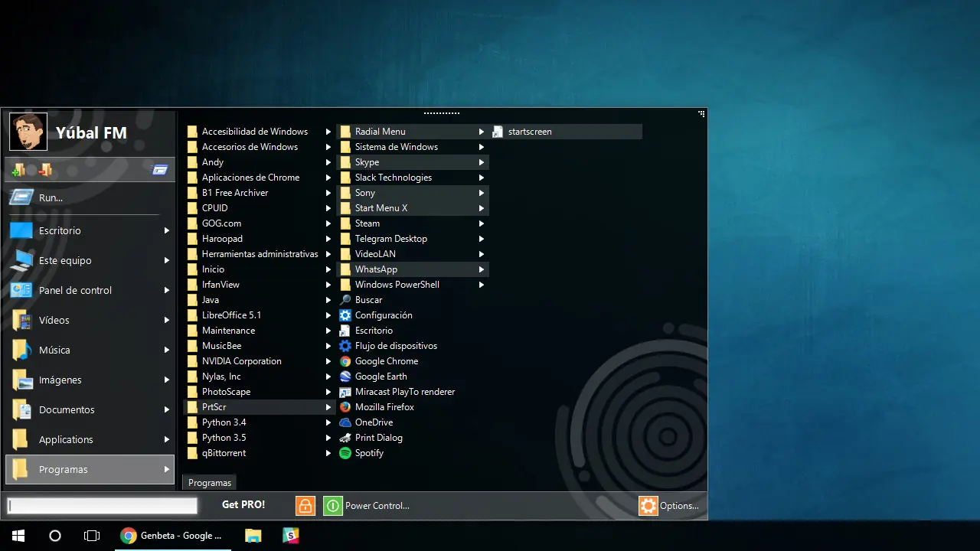Switch to Genbeta Google Chrome taskbar window
This screenshot has height=551, width=980.
coord(173,536)
